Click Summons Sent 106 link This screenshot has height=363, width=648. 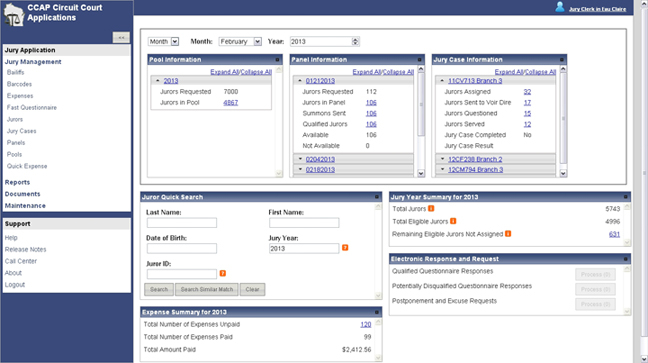point(371,113)
